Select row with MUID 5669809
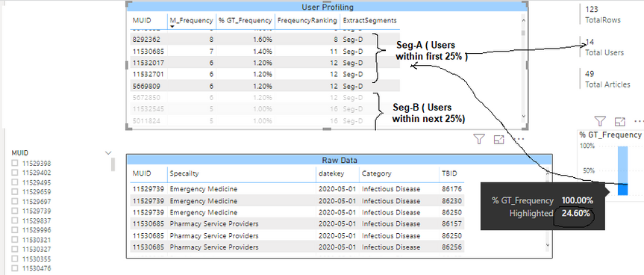The height and width of the screenshot is (275, 644). click(266, 87)
